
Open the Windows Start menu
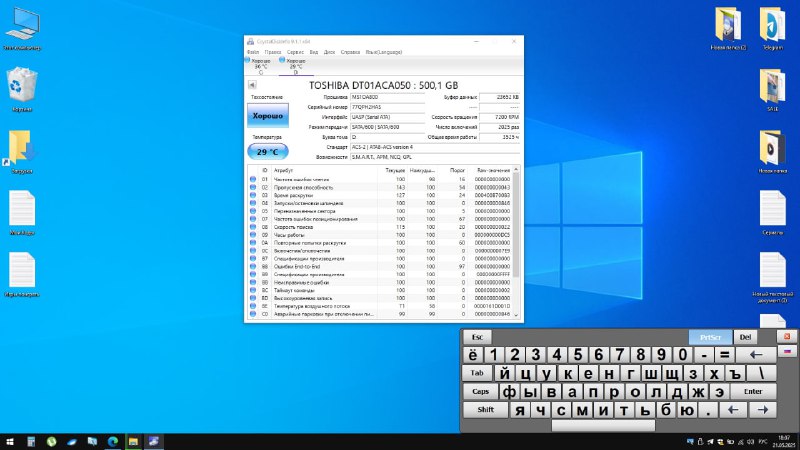[10, 441]
